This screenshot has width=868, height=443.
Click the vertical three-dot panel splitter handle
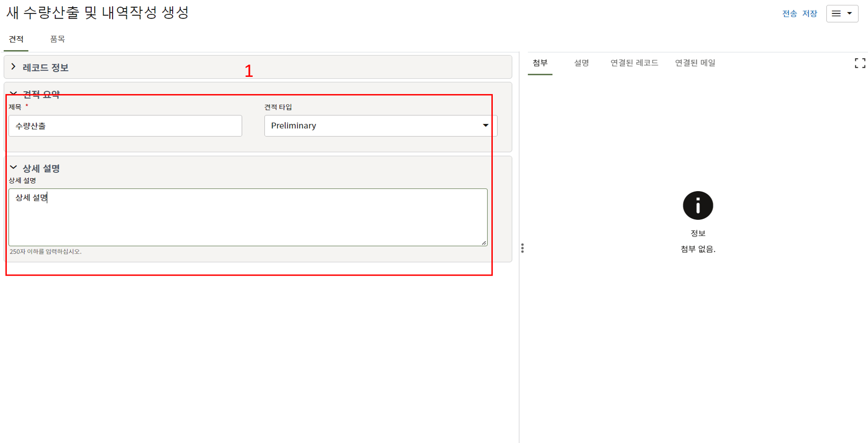click(522, 248)
